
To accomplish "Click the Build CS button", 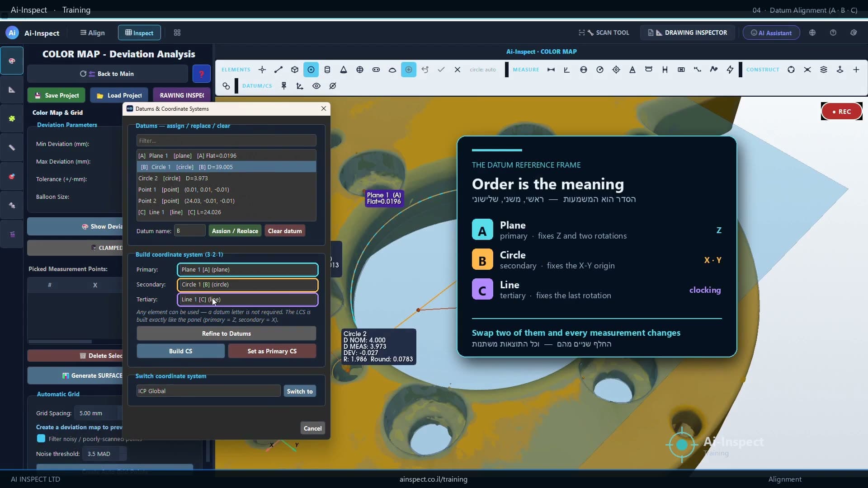I will click(181, 351).
